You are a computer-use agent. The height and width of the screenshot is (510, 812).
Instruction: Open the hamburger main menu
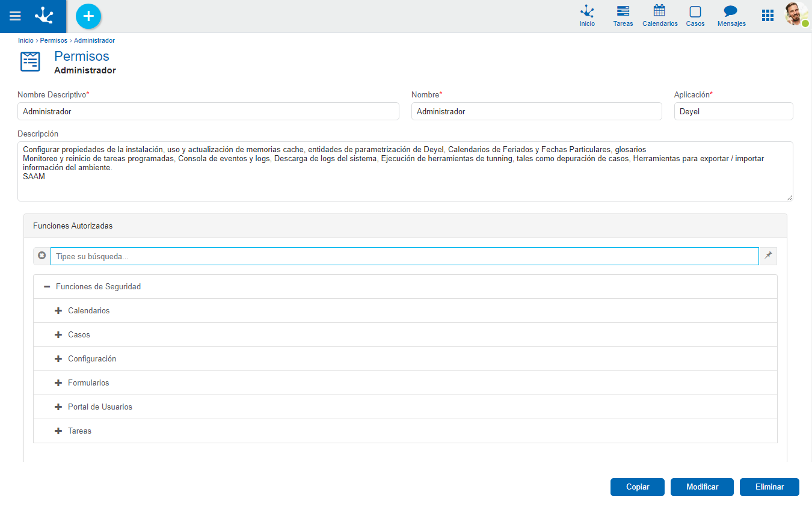15,16
